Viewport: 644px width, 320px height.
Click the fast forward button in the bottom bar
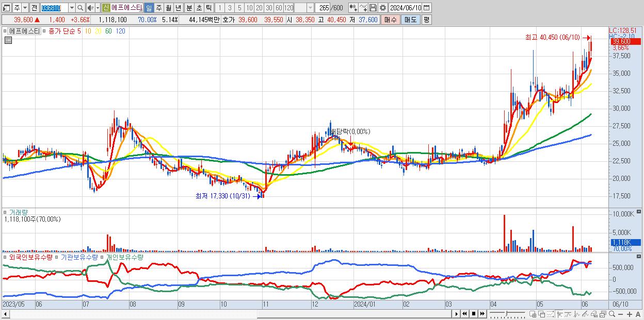click(x=482, y=314)
